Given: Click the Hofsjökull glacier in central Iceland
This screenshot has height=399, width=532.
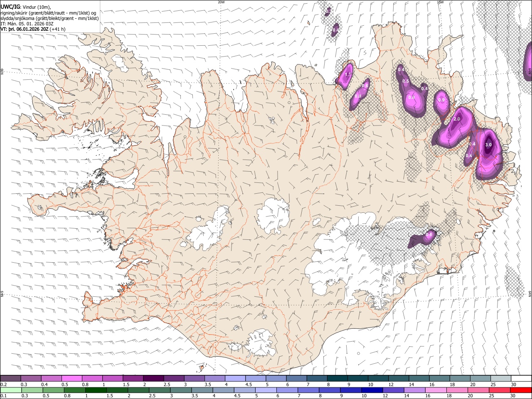Looking at the screenshot, I should click(273, 215).
